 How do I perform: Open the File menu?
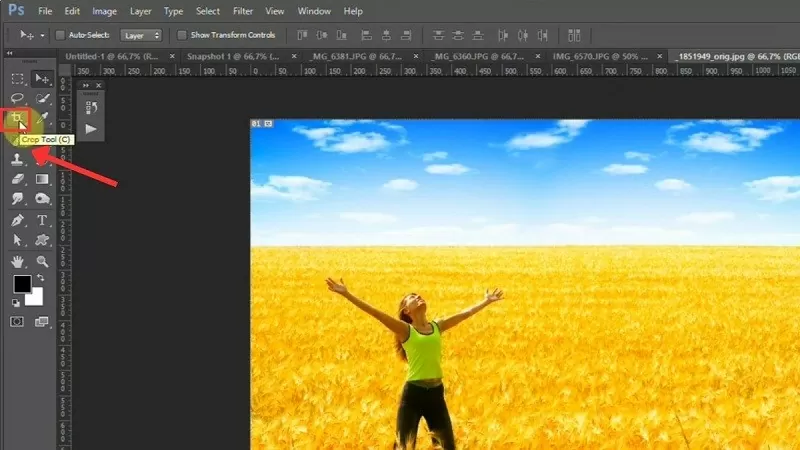[45, 11]
